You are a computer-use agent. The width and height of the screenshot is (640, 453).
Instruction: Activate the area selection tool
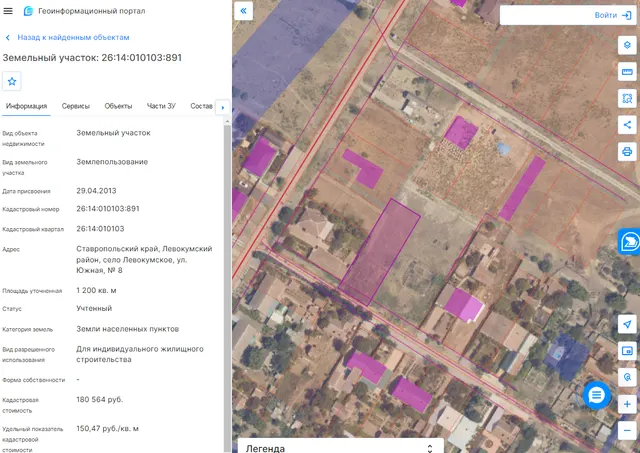[x=627, y=98]
